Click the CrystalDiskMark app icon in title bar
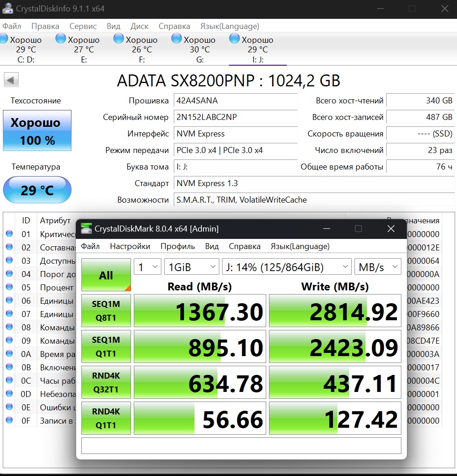457x476 pixels. coord(86,229)
